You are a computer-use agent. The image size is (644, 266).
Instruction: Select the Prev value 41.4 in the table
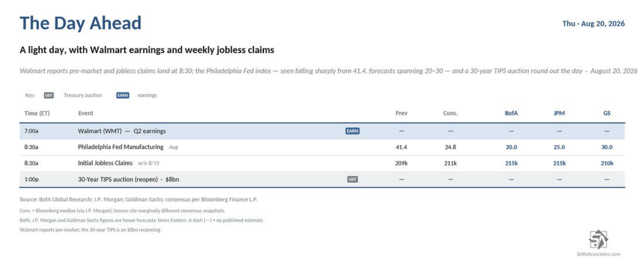tap(401, 147)
